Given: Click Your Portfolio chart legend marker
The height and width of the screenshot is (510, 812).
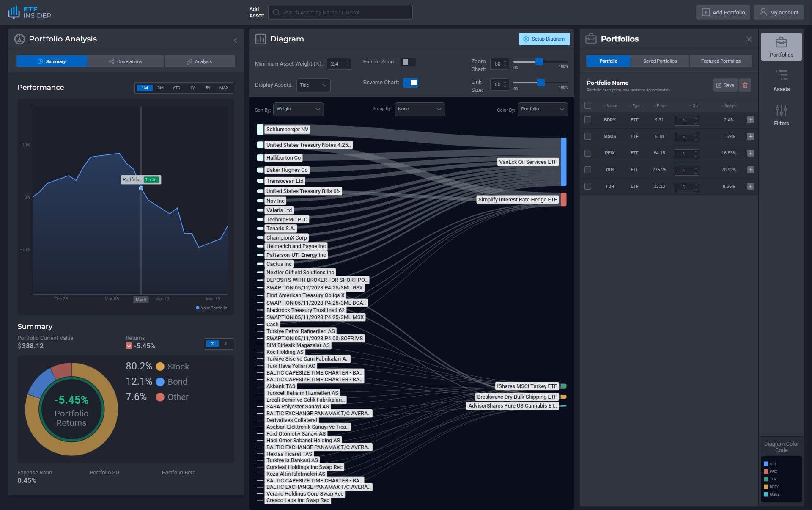Looking at the screenshot, I should (x=198, y=308).
